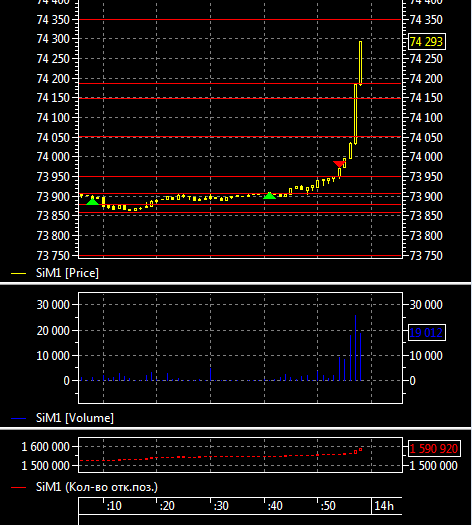Click the red sell triangle marker on the price chart
Viewport: 472px width, 525px height.
point(339,164)
